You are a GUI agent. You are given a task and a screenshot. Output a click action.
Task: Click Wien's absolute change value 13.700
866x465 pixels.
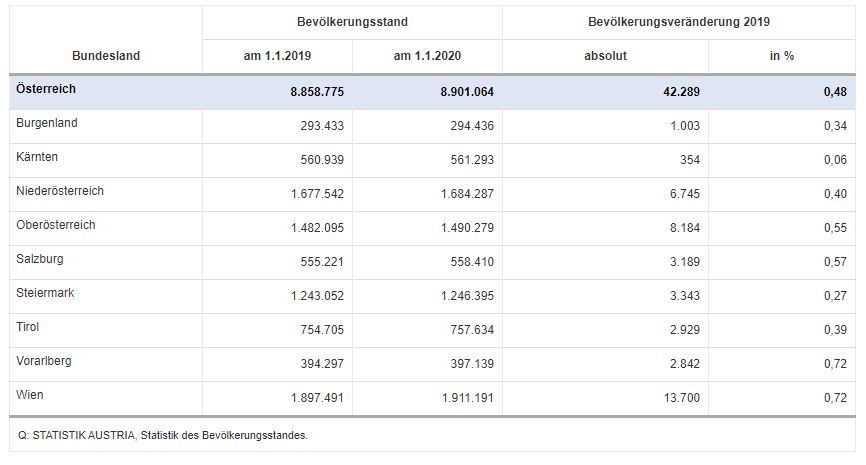[x=682, y=397]
